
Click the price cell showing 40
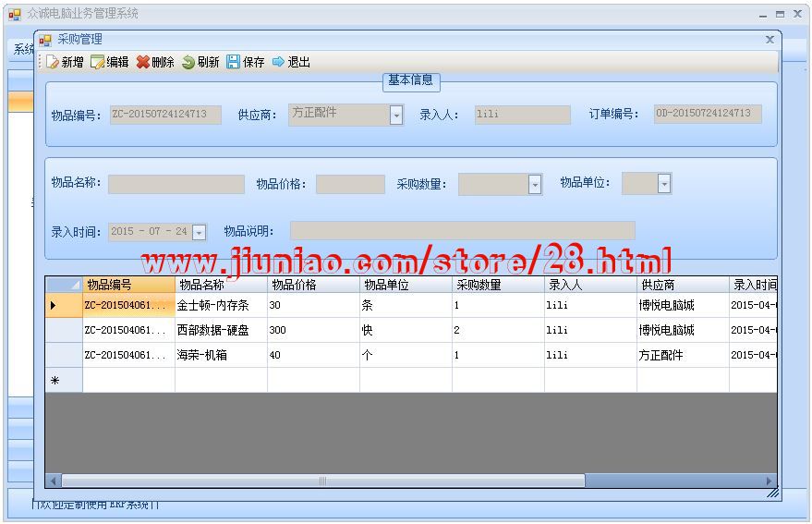tap(313, 355)
